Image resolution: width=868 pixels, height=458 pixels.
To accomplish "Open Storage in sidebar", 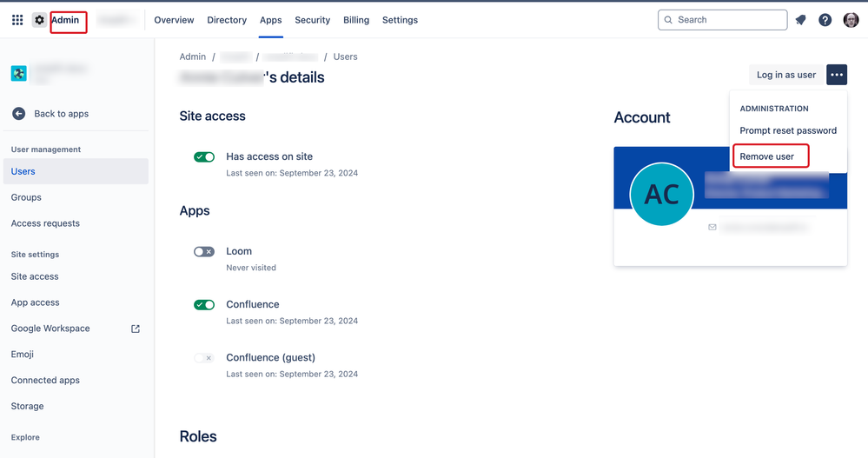I will [27, 406].
